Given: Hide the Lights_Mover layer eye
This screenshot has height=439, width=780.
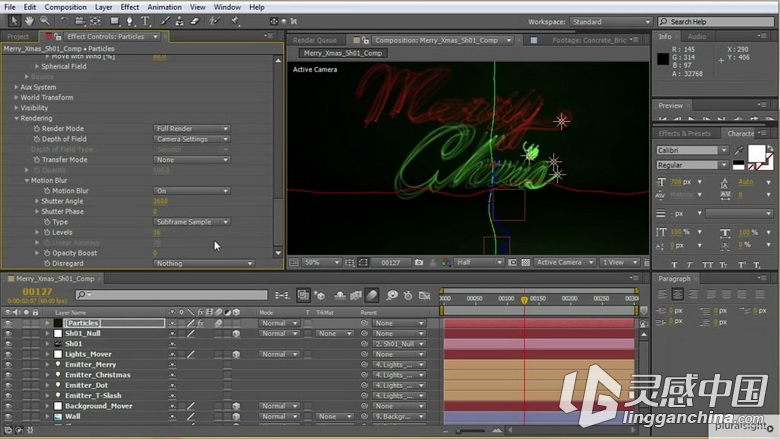Looking at the screenshot, I should click(8, 354).
